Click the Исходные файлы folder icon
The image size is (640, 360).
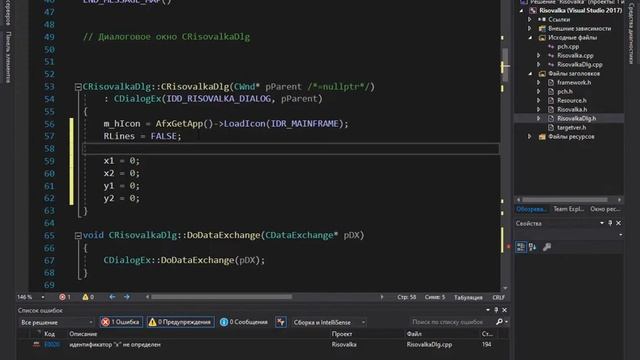(542, 38)
